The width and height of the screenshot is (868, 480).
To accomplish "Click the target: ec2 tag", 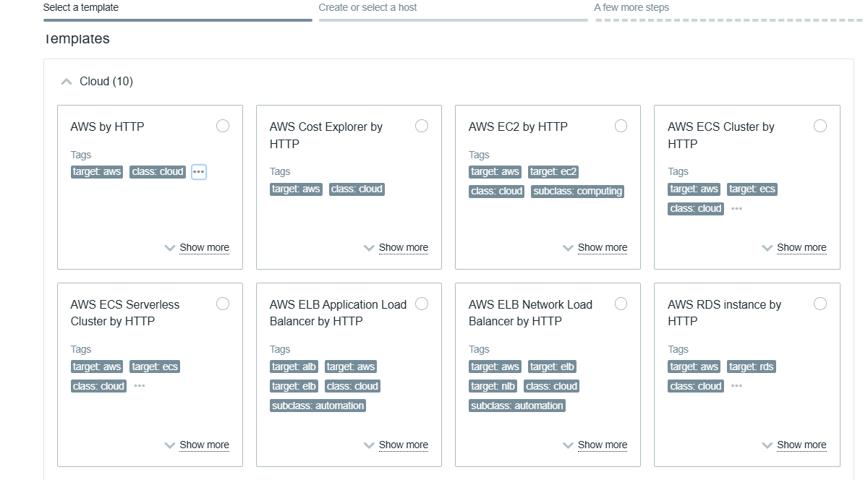I will click(553, 172).
